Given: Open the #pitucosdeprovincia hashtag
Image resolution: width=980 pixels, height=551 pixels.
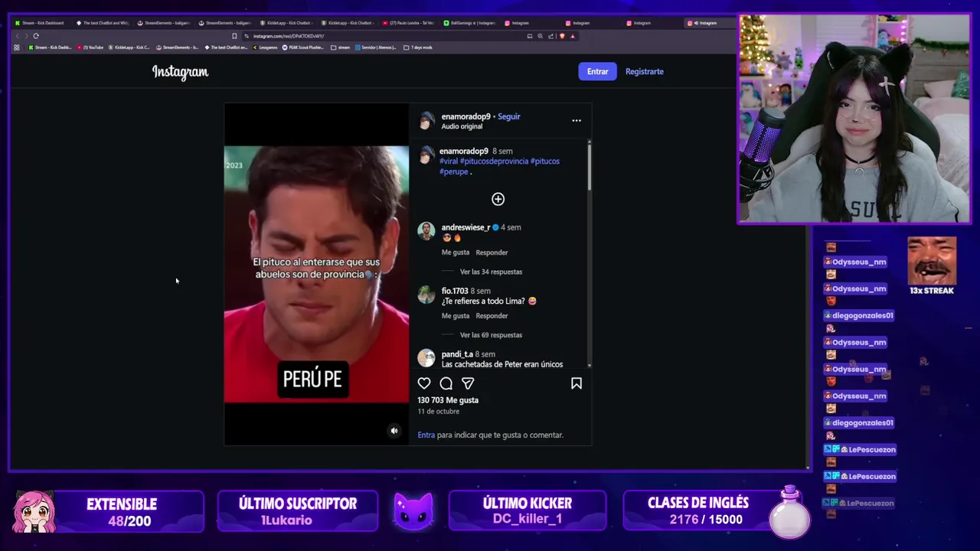Looking at the screenshot, I should pos(494,161).
